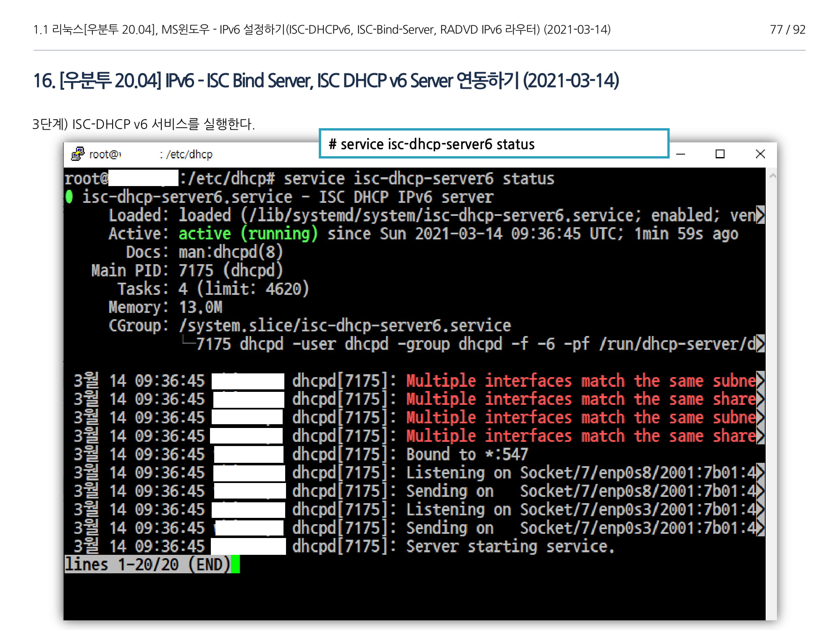Minimize the PuTTY terminal window
The width and height of the screenshot is (840, 630).
(681, 154)
